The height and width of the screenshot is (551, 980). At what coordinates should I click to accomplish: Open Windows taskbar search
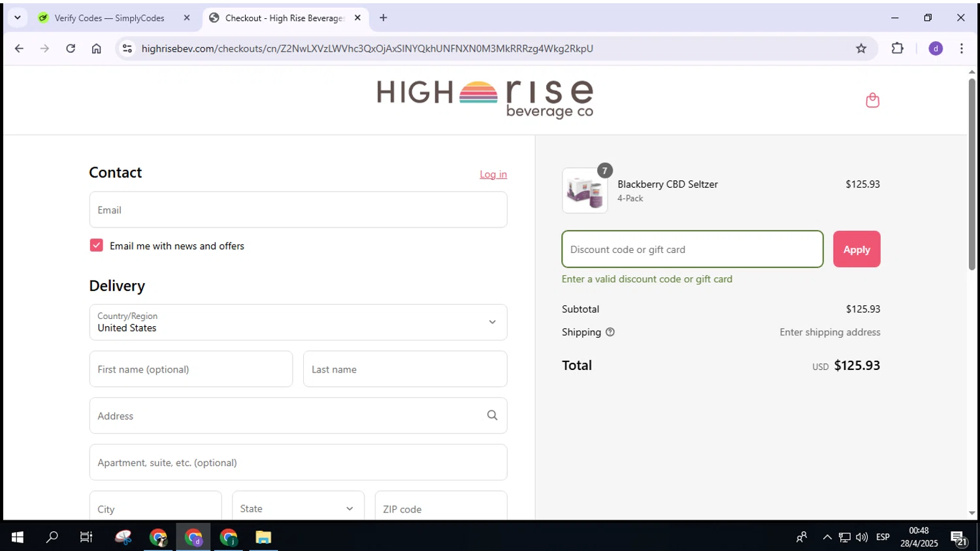coord(52,537)
